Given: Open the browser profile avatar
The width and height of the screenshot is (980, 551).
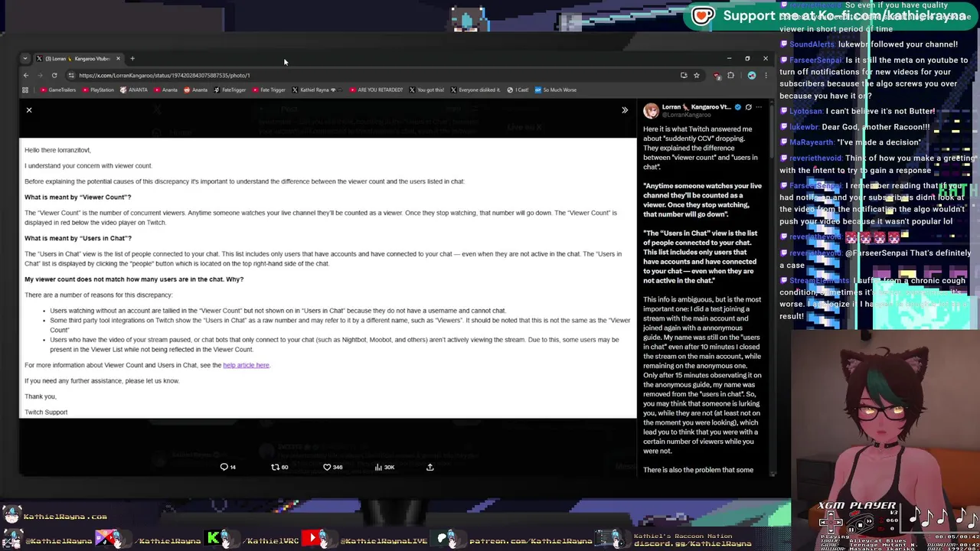Looking at the screenshot, I should pos(752,75).
